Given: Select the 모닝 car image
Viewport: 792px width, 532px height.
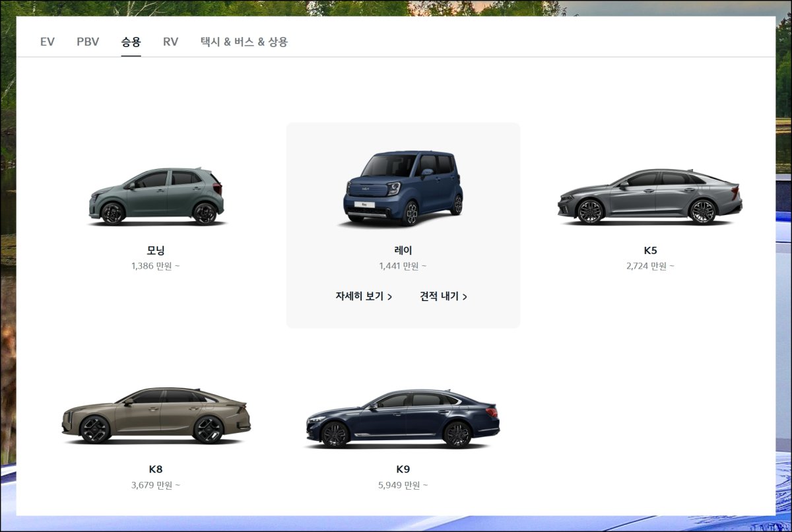Looking at the screenshot, I should [156, 196].
